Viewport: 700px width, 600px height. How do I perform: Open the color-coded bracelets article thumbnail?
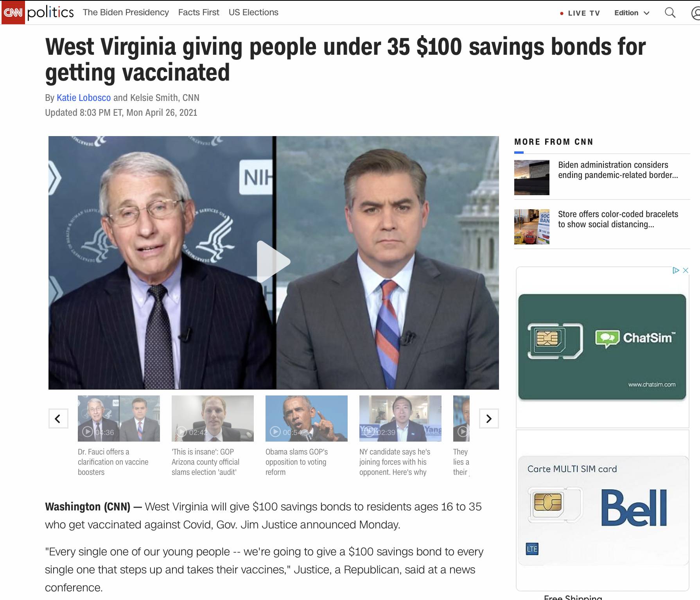[532, 226]
